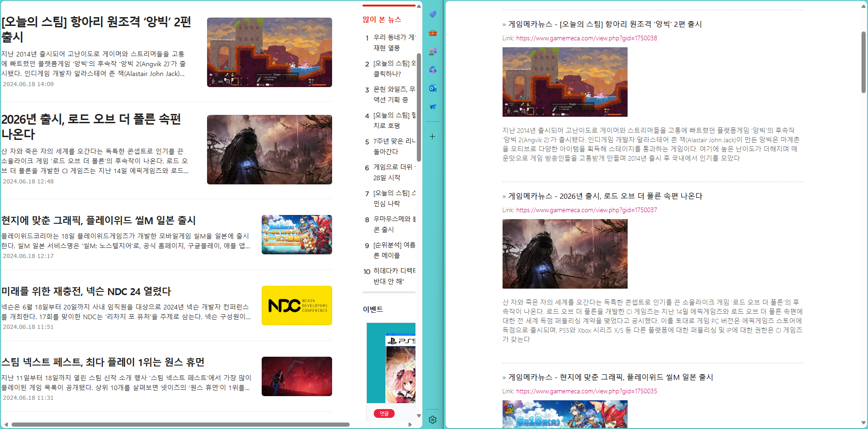The width and height of the screenshot is (868, 429).
Task: Click Lords of the Fallen thumbnail in left list
Action: pyautogui.click(x=270, y=150)
